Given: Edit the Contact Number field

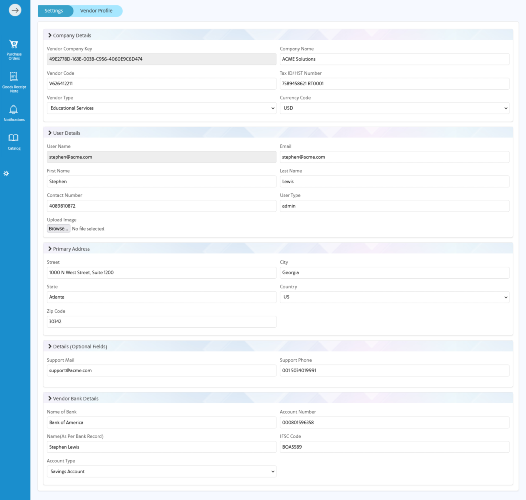Looking at the screenshot, I should point(162,206).
